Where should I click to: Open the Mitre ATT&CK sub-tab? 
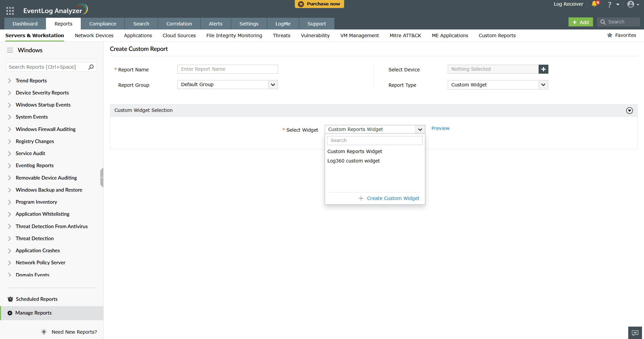point(405,36)
